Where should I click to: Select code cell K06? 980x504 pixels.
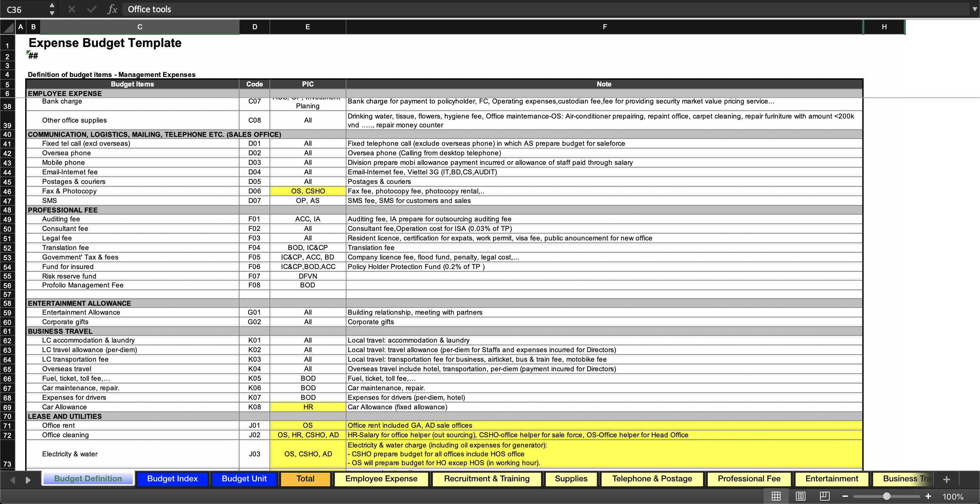pos(255,388)
